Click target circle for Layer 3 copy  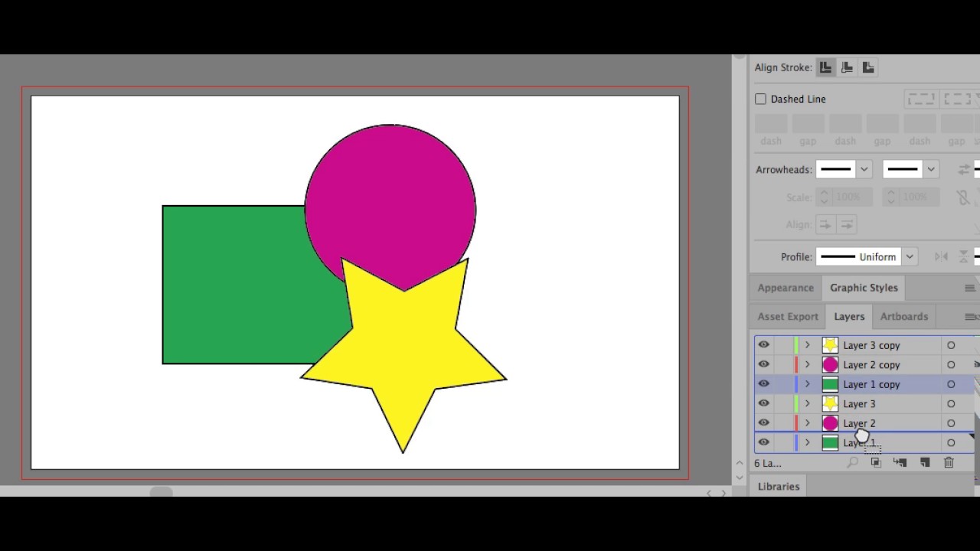(x=951, y=345)
